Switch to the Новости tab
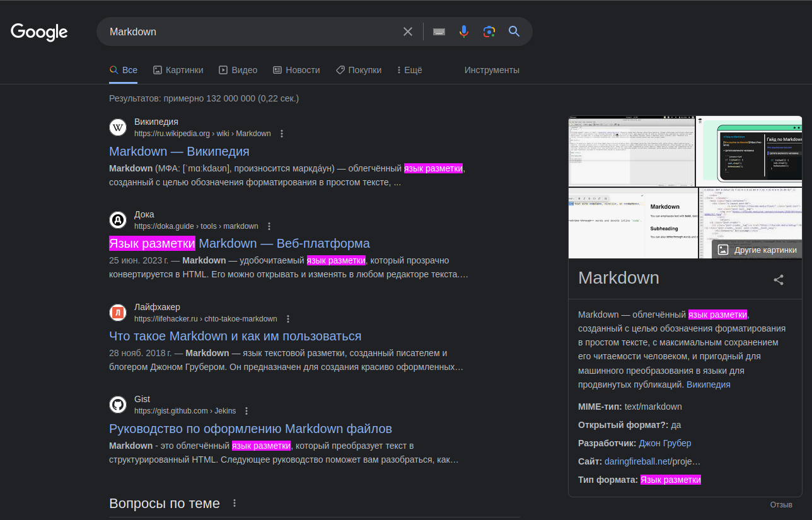The width and height of the screenshot is (812, 520). pos(296,70)
